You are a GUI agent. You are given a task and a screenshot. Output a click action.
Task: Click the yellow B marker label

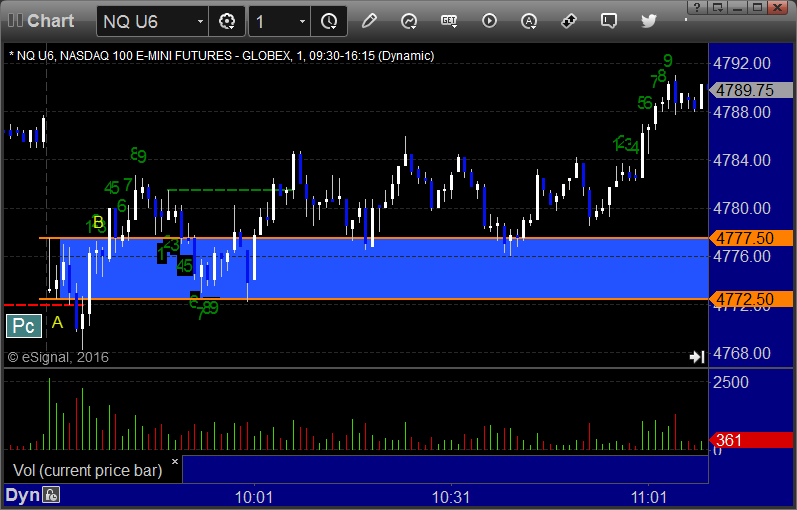click(x=98, y=222)
